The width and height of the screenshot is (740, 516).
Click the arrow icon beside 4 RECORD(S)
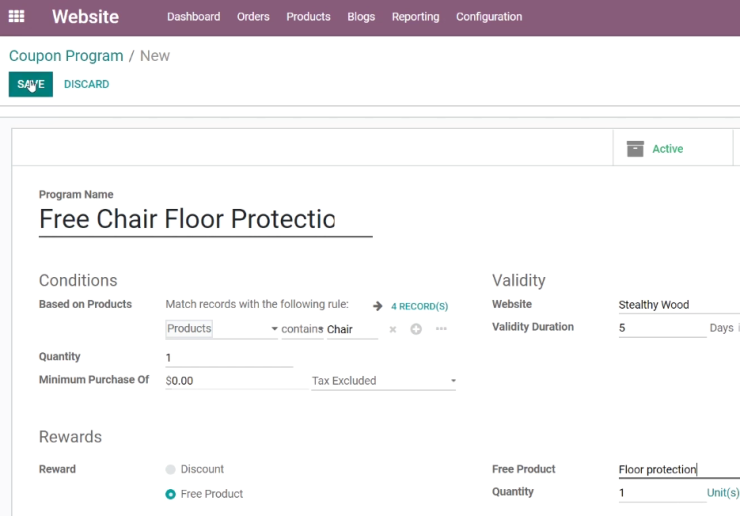click(378, 306)
